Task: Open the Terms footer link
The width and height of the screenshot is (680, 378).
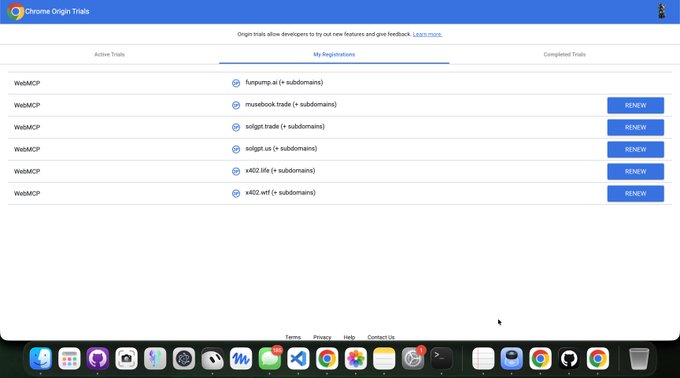Action: tap(293, 337)
